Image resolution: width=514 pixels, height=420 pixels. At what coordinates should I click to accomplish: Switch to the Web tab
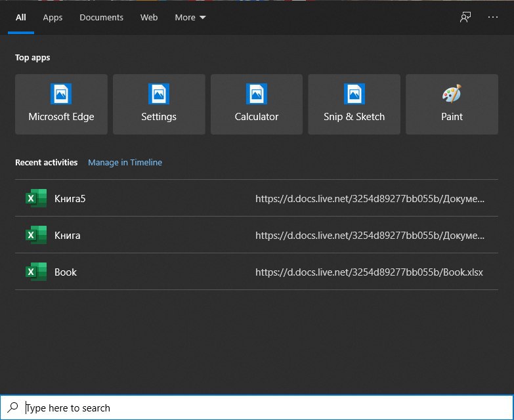[149, 17]
